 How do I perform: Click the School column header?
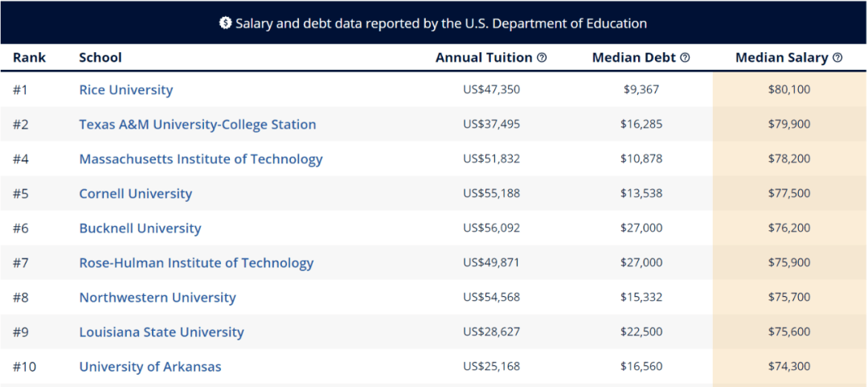tap(100, 58)
